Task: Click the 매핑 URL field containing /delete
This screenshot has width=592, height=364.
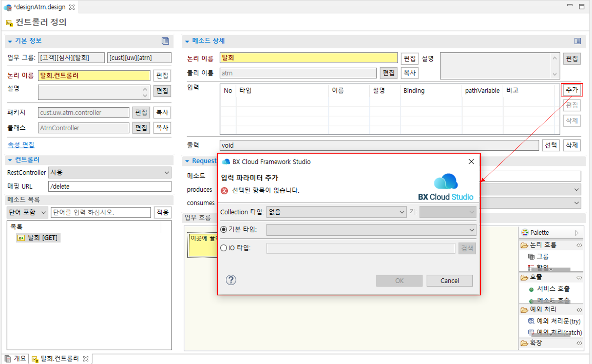Action: [x=110, y=186]
